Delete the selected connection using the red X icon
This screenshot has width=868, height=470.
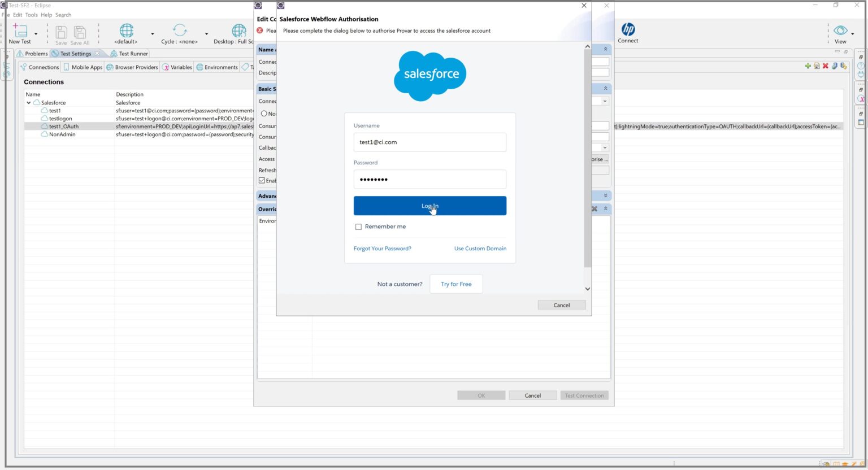826,66
